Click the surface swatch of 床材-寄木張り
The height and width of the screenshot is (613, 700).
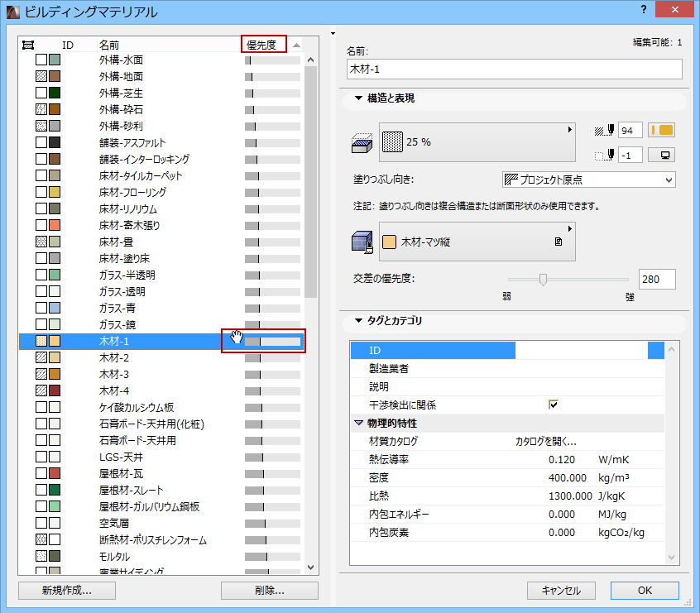click(55, 226)
